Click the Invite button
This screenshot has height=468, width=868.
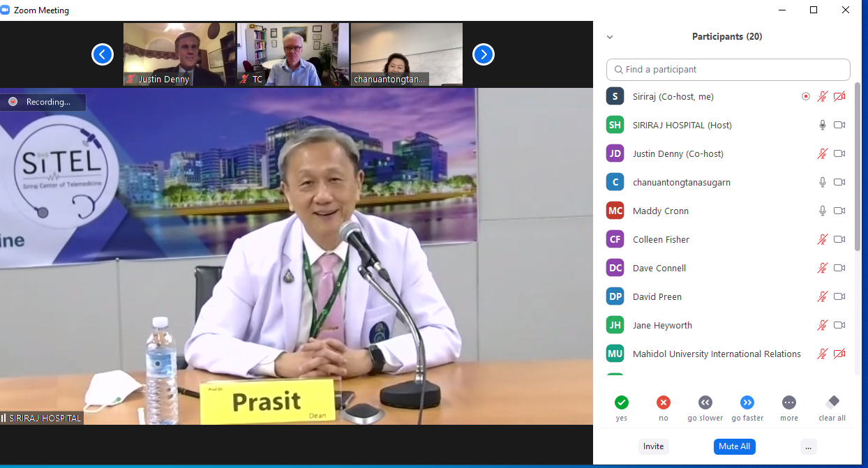click(x=653, y=446)
